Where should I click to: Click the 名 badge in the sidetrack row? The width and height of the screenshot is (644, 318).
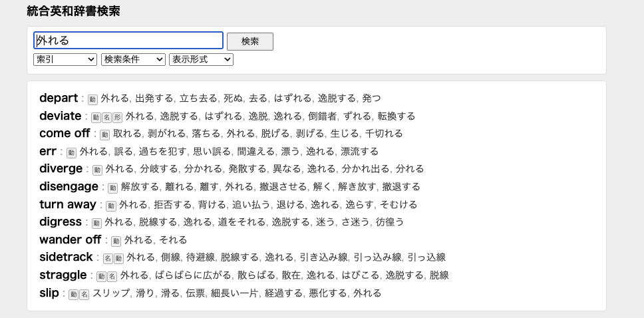point(108,258)
